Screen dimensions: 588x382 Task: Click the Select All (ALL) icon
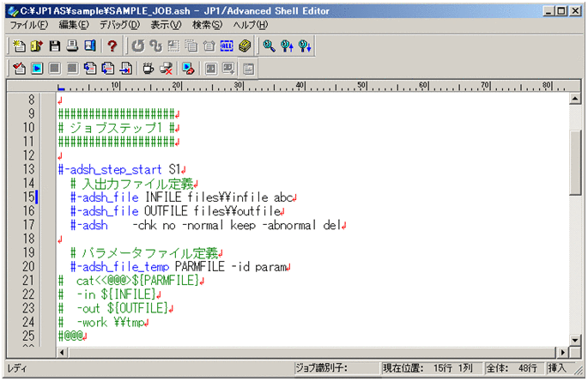pyautogui.click(x=227, y=45)
